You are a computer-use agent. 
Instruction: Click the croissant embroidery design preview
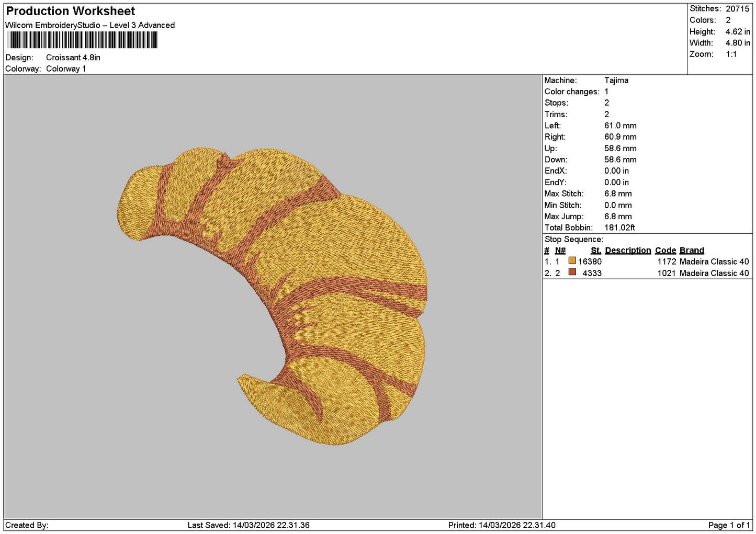point(273,297)
